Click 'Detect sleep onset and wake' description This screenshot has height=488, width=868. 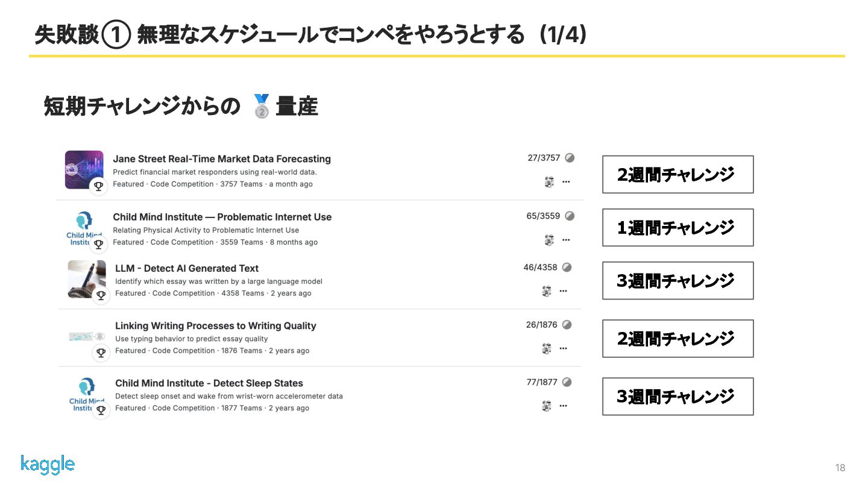[x=229, y=396]
